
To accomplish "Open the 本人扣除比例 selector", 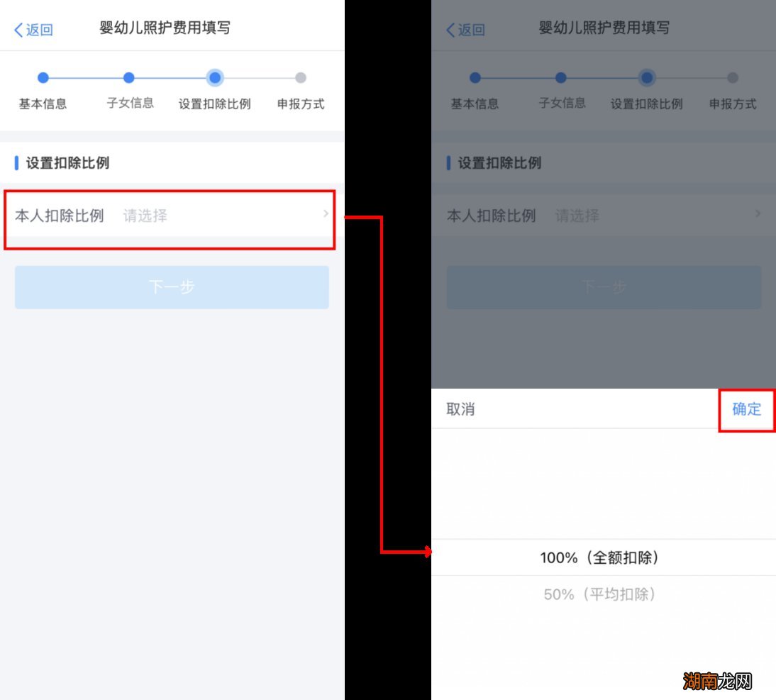I will point(170,216).
